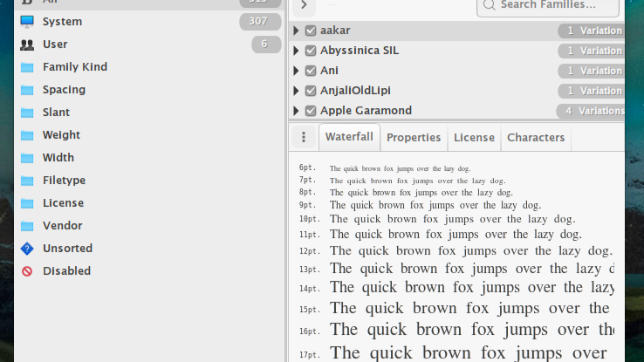Select the Spacing category

(x=64, y=90)
